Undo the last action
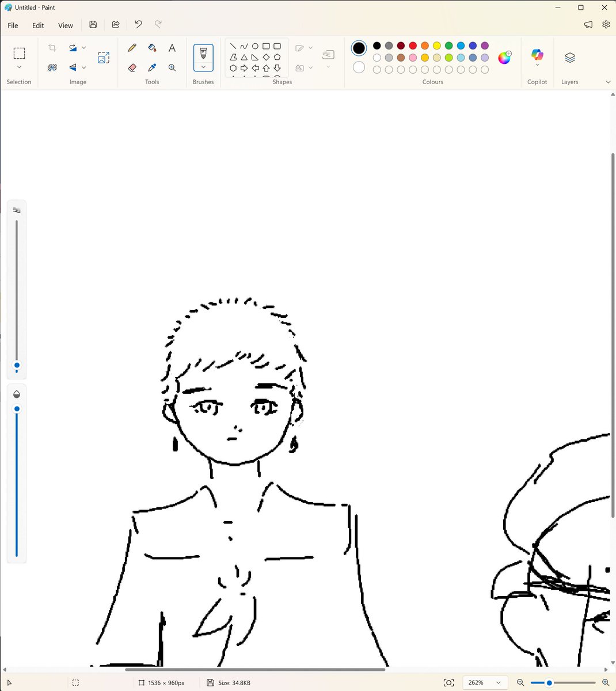This screenshot has height=691, width=616. (x=138, y=25)
